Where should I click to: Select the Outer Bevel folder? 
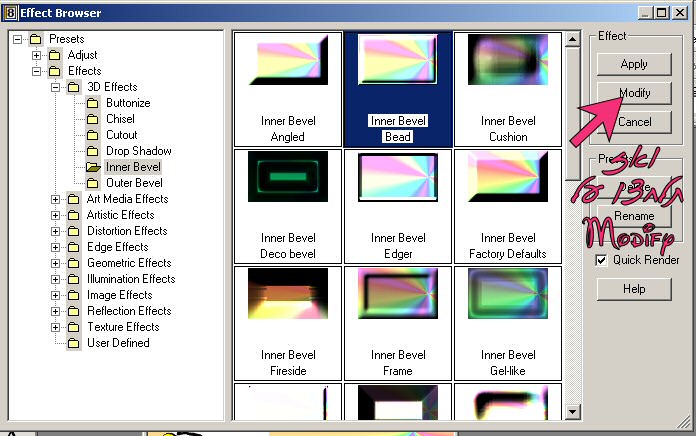coord(92,183)
